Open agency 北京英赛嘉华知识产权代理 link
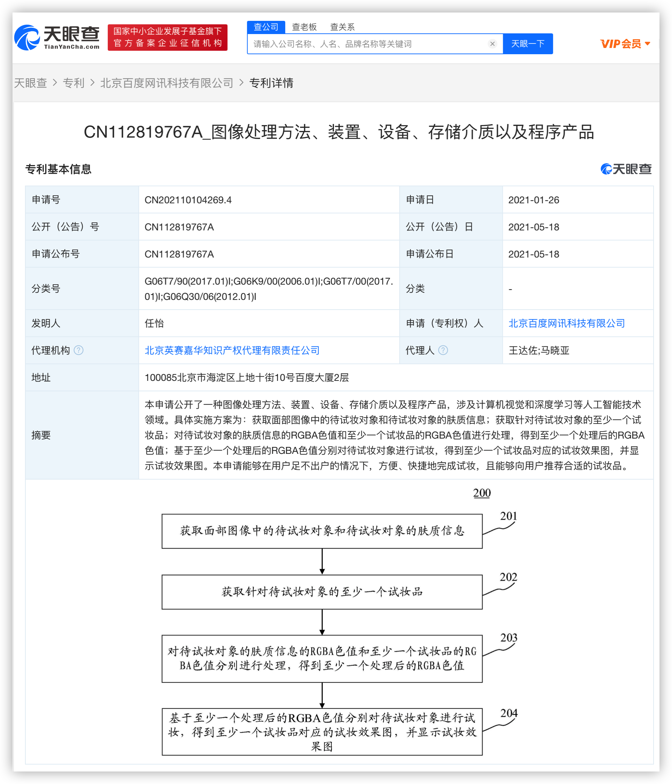 point(232,350)
